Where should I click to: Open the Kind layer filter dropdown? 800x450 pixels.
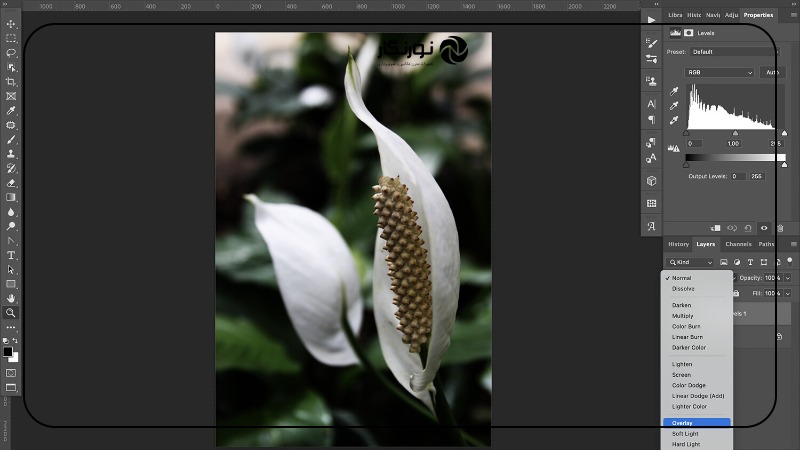(x=690, y=262)
